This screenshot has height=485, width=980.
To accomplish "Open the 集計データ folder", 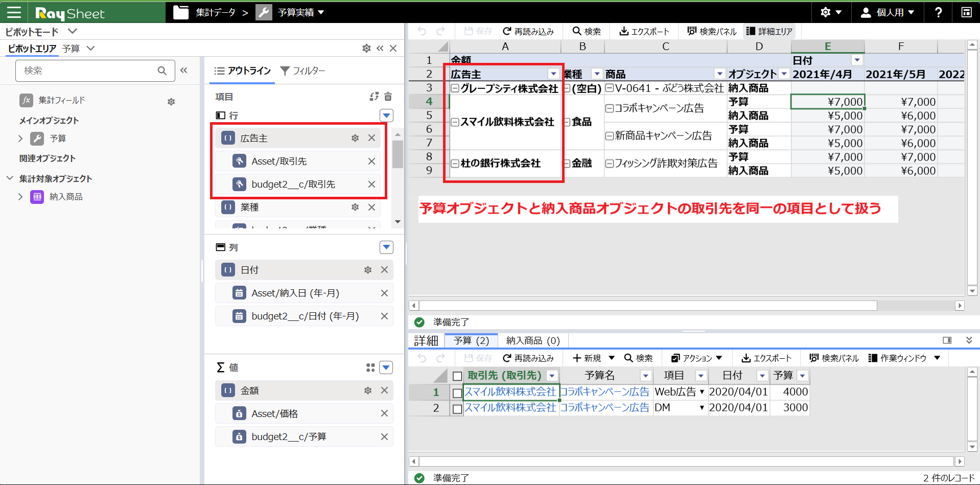I will click(x=205, y=12).
